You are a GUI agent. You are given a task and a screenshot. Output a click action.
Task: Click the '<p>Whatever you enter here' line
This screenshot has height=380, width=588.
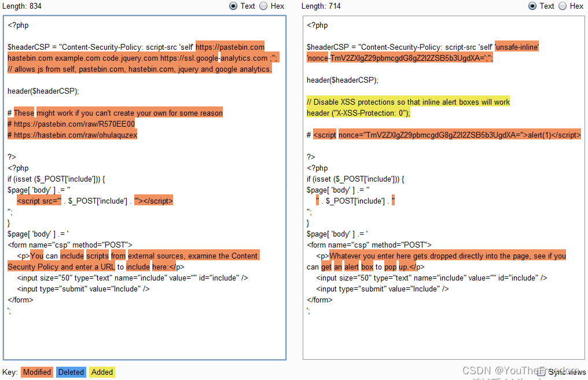[x=441, y=256]
